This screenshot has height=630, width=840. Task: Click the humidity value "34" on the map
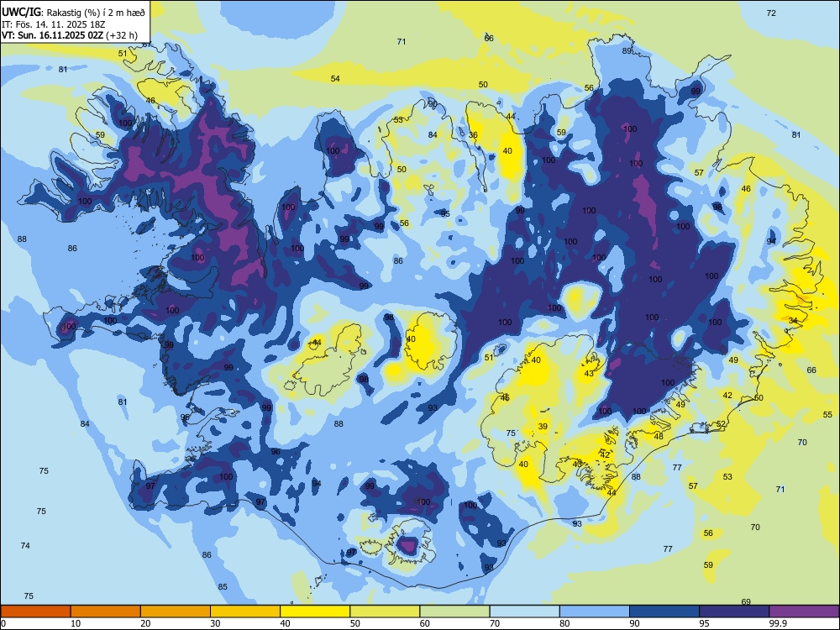pyautogui.click(x=793, y=320)
